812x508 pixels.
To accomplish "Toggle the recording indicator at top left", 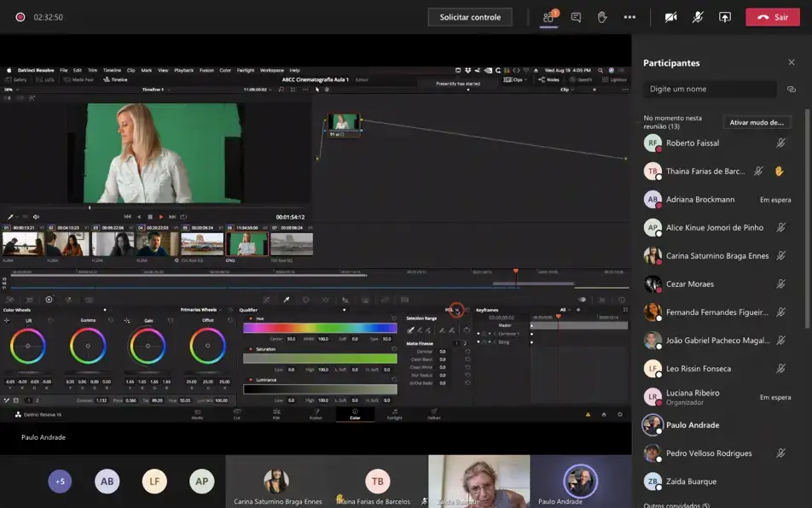I will click(20, 17).
